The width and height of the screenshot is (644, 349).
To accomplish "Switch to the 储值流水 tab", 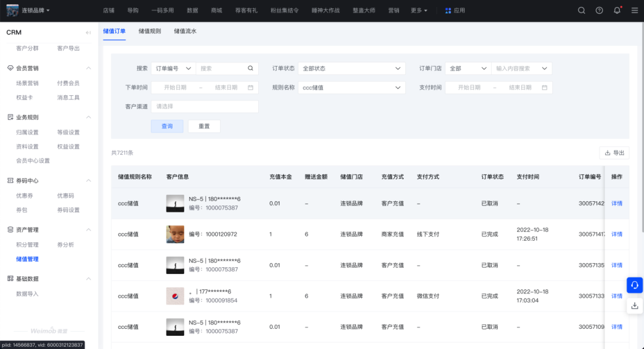I will coord(185,31).
